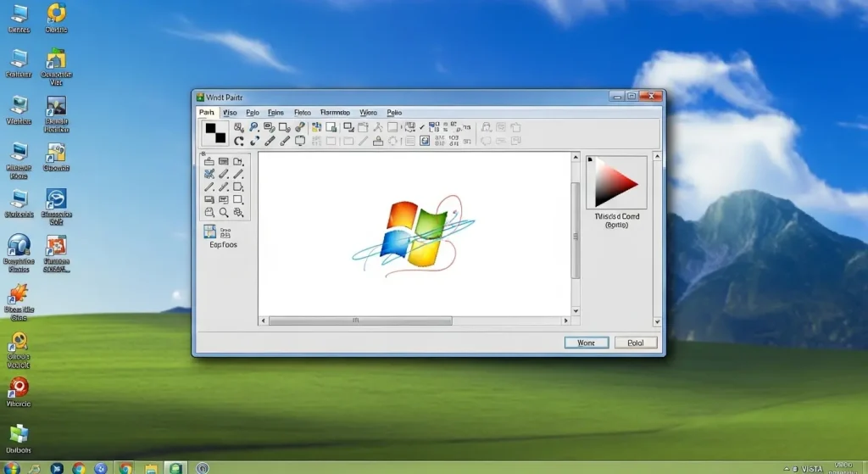Click the black foreground and background color swatch
The image size is (868, 474).
click(215, 133)
